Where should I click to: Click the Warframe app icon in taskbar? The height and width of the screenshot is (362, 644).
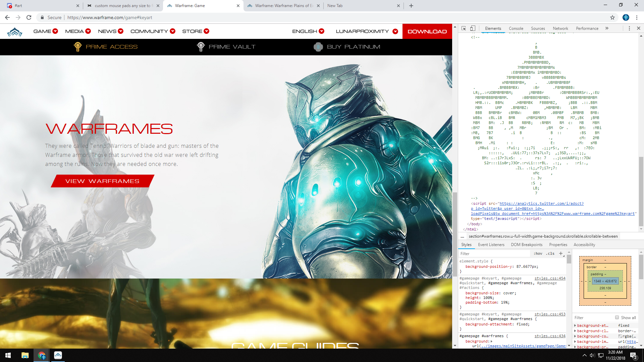(58, 355)
